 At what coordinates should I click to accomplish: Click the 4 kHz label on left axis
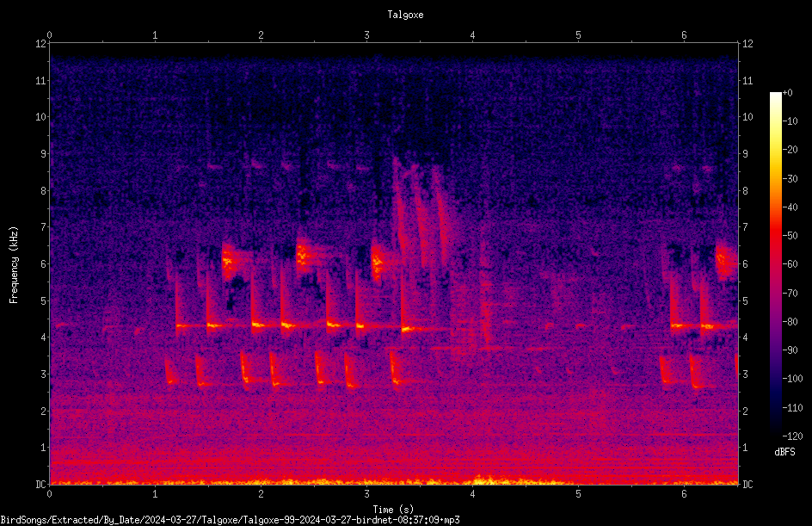click(44, 337)
